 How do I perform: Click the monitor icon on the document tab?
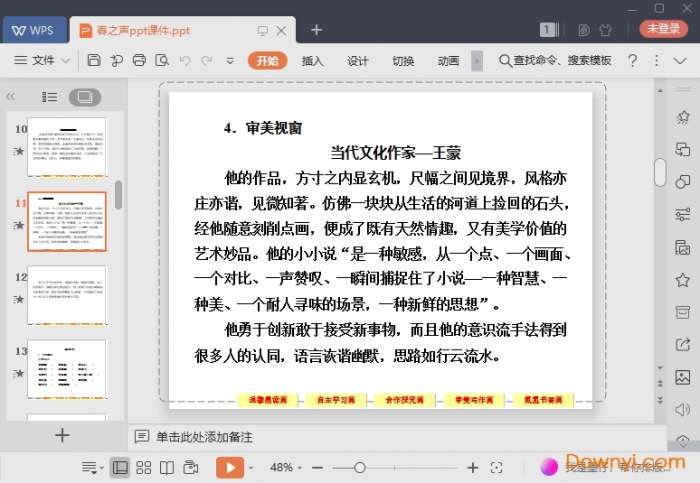[262, 30]
